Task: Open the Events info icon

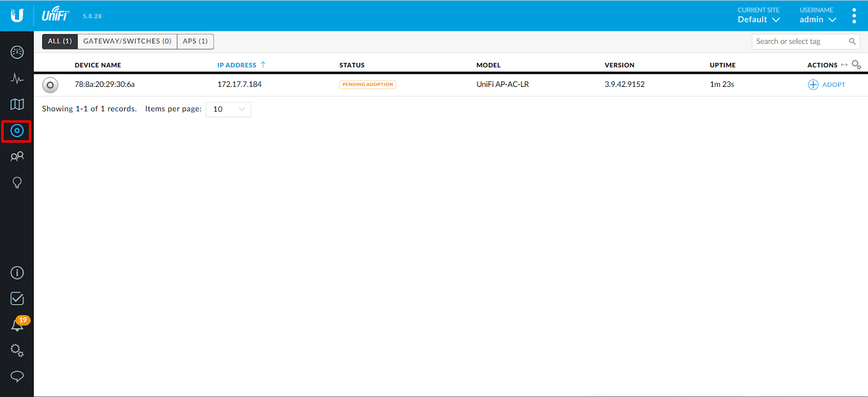Action: pyautogui.click(x=17, y=273)
